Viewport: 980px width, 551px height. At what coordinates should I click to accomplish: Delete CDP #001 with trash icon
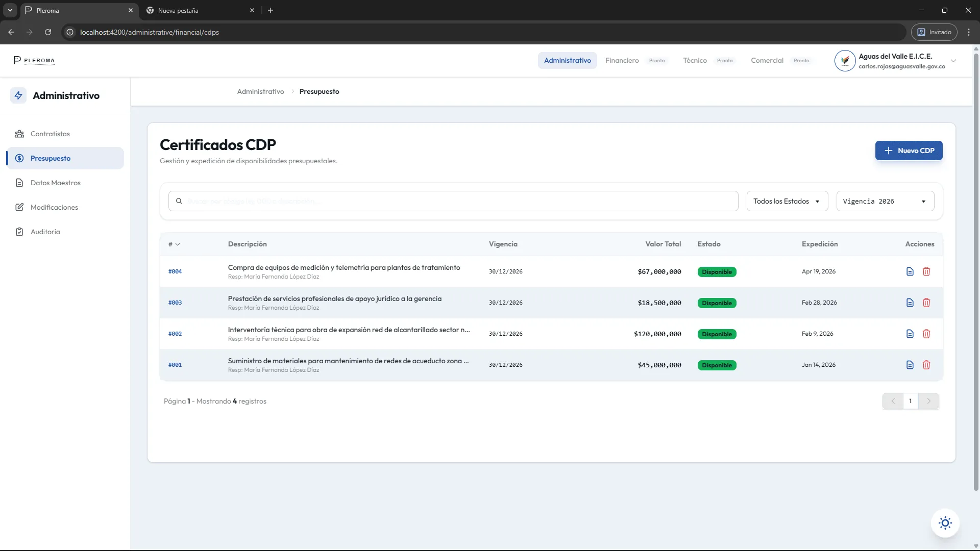coord(926,365)
